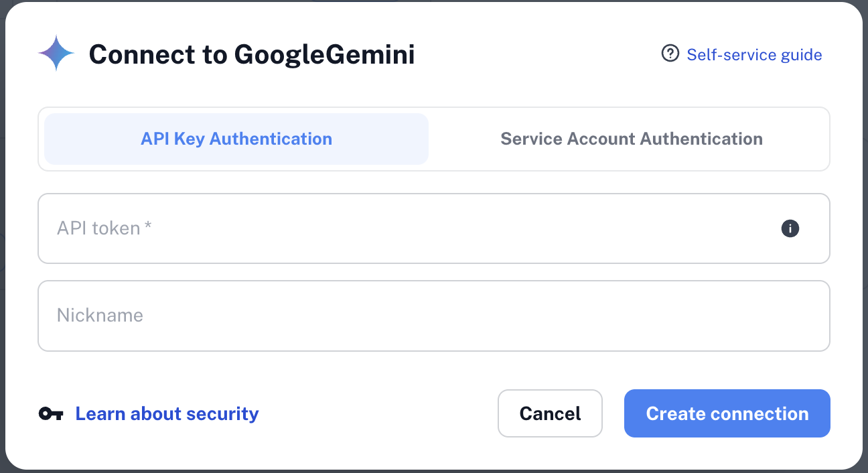868x473 pixels.
Task: Click the word "GoogleGemini" in the heading
Action: [x=324, y=54]
